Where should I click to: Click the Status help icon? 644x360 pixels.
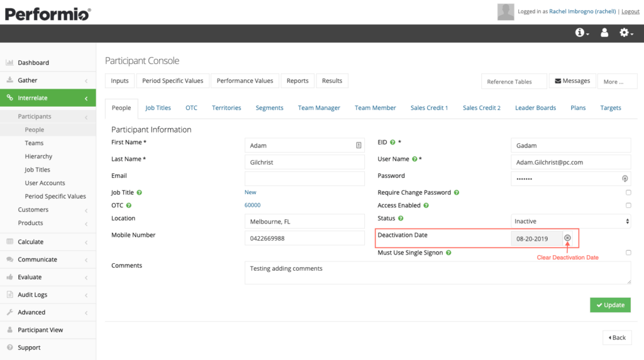click(401, 219)
